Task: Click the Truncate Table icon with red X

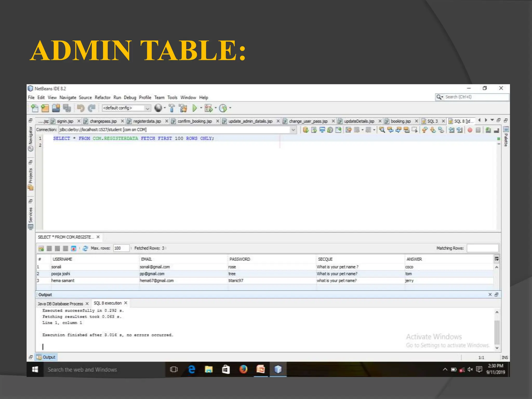Action: click(74, 248)
